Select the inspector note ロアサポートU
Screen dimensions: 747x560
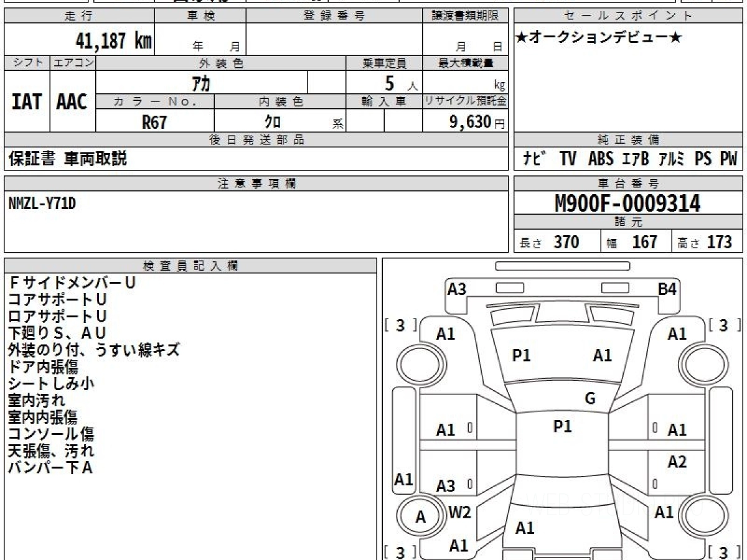tap(58, 316)
